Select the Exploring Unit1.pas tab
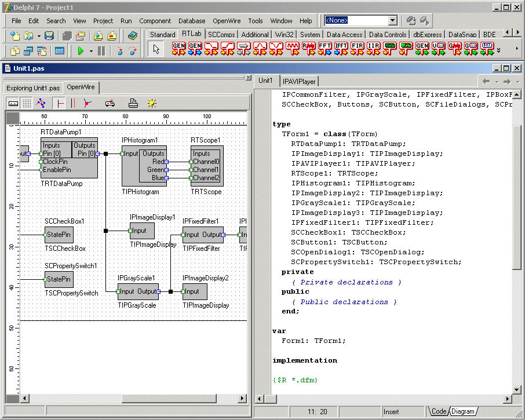The image size is (525, 420). (x=33, y=88)
